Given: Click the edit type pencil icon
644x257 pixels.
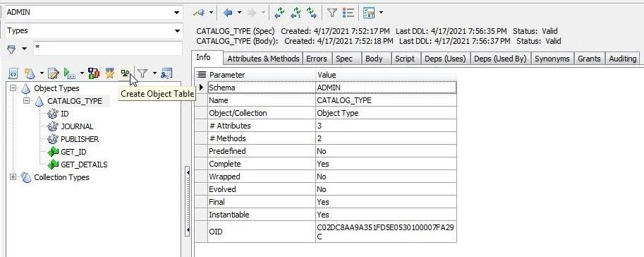Looking at the screenshot, I should (x=54, y=73).
